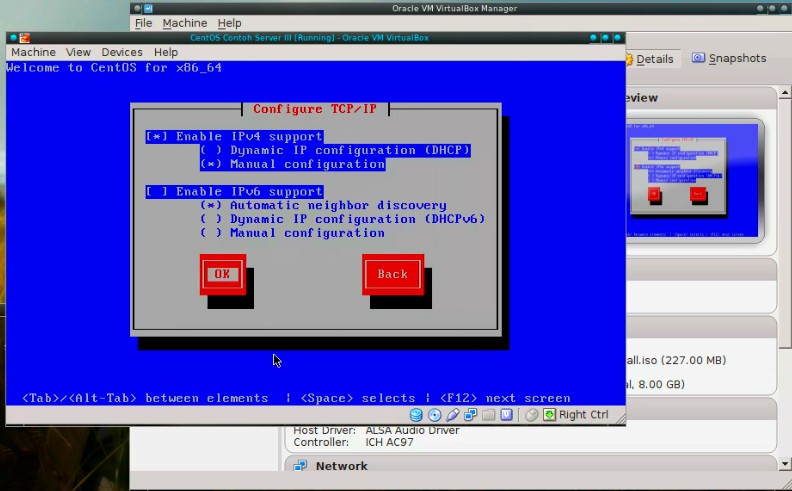Viewport: 792px width, 491px height.
Task: Click the ALSA Audio Driver text
Action: coord(412,430)
